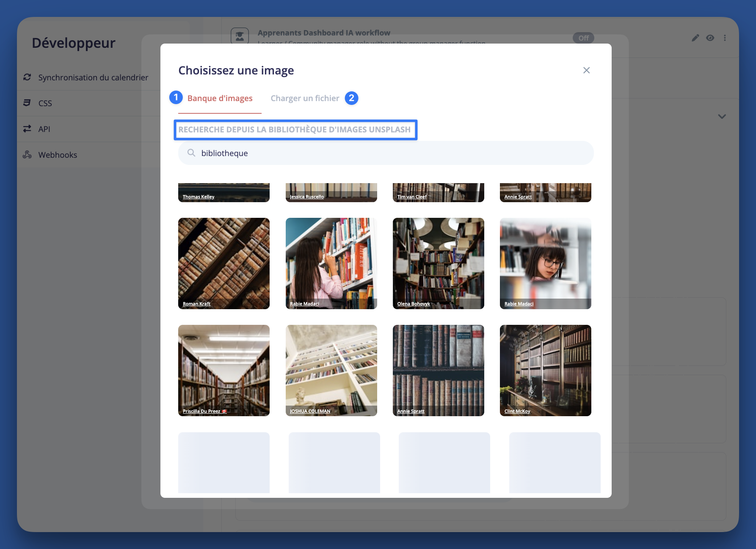
Task: Click the Webhooks icon in sidebar
Action: (x=27, y=154)
